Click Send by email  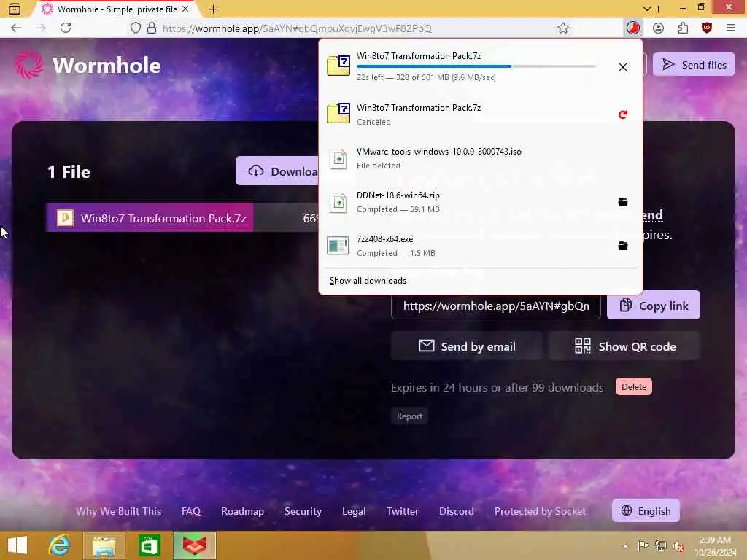point(467,346)
